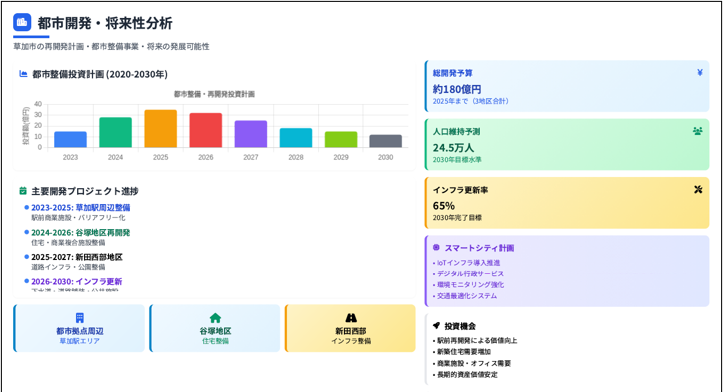Click the gray 2030 bar in chart
The width and height of the screenshot is (723, 392).
(x=385, y=141)
